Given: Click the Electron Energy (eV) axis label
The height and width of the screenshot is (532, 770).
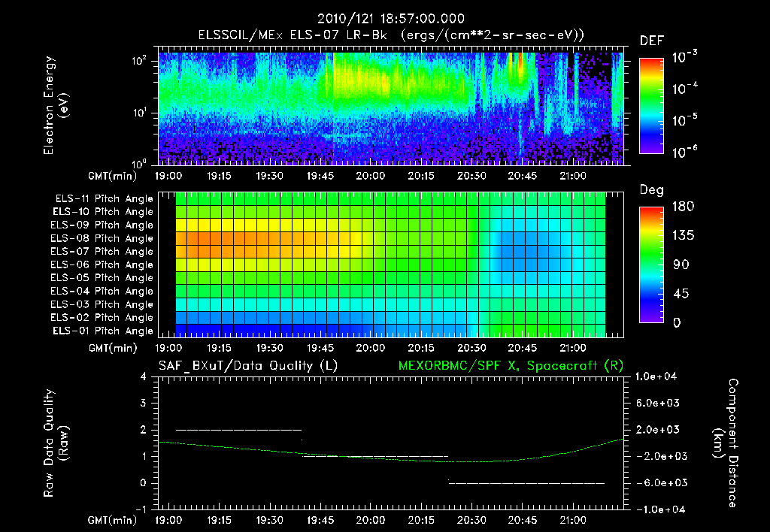Looking at the screenshot, I should point(55,105).
